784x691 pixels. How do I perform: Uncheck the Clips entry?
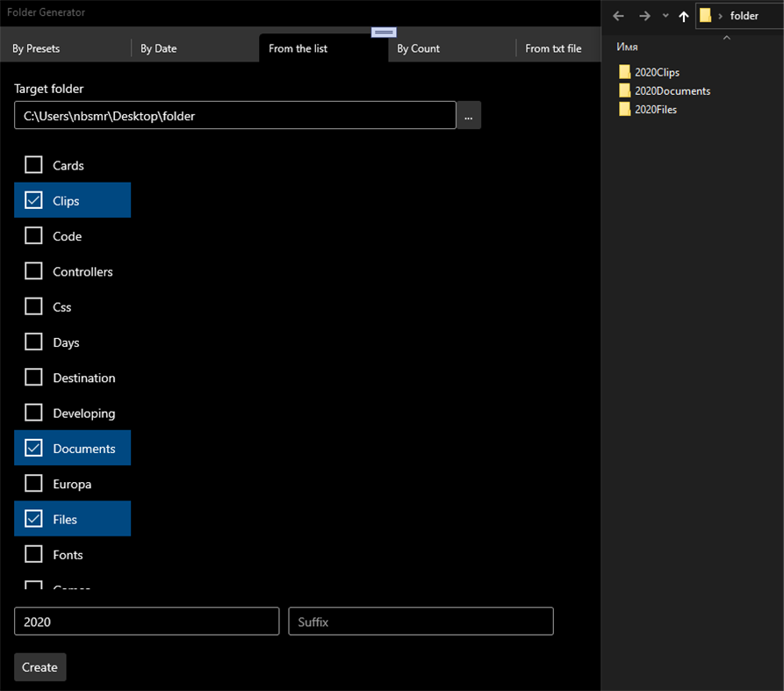[33, 199]
